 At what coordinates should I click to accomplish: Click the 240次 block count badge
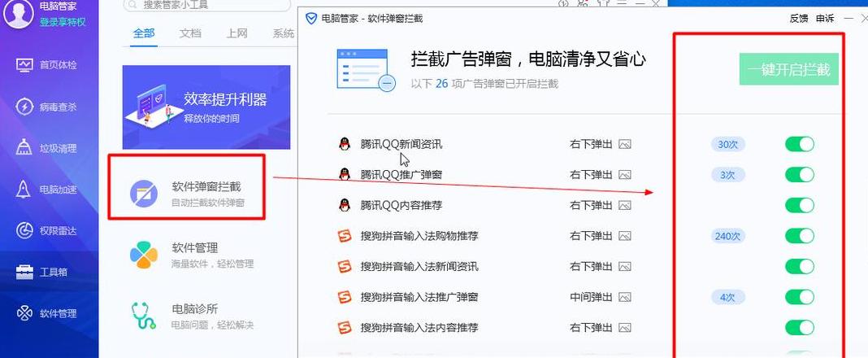point(728,236)
